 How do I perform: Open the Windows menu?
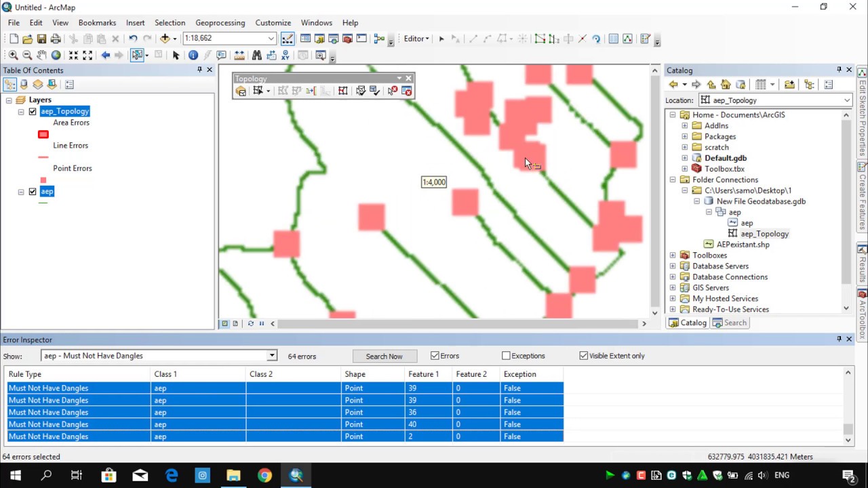click(317, 22)
